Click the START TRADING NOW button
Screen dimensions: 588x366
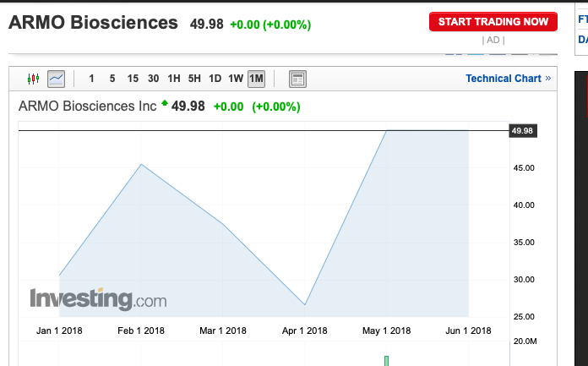[493, 22]
